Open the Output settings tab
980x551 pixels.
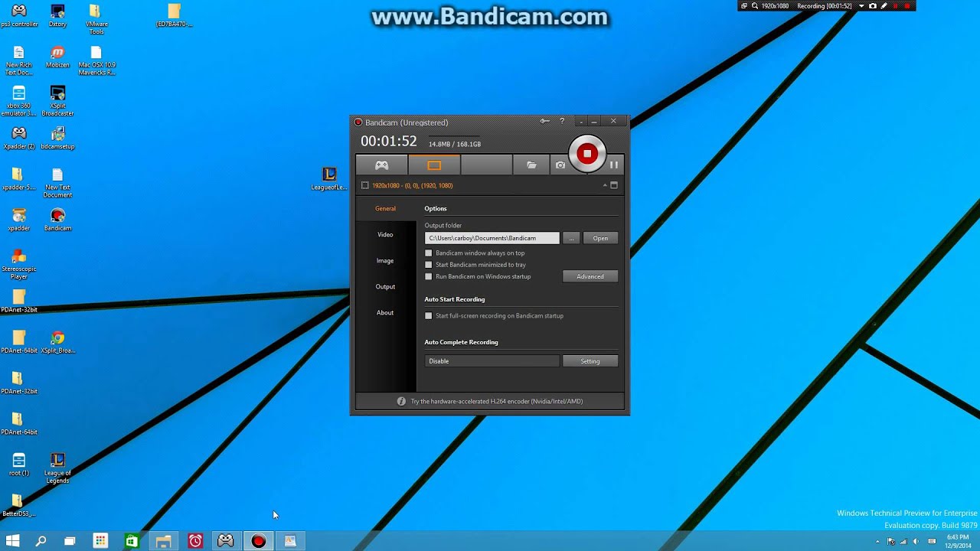(385, 286)
